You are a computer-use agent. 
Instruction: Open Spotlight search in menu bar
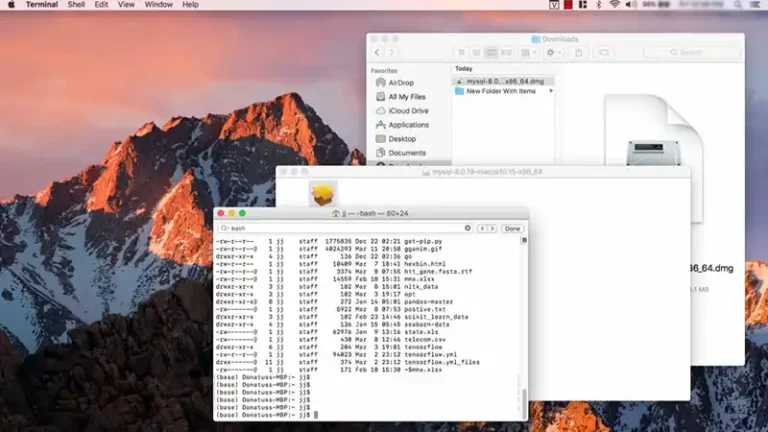737,4
